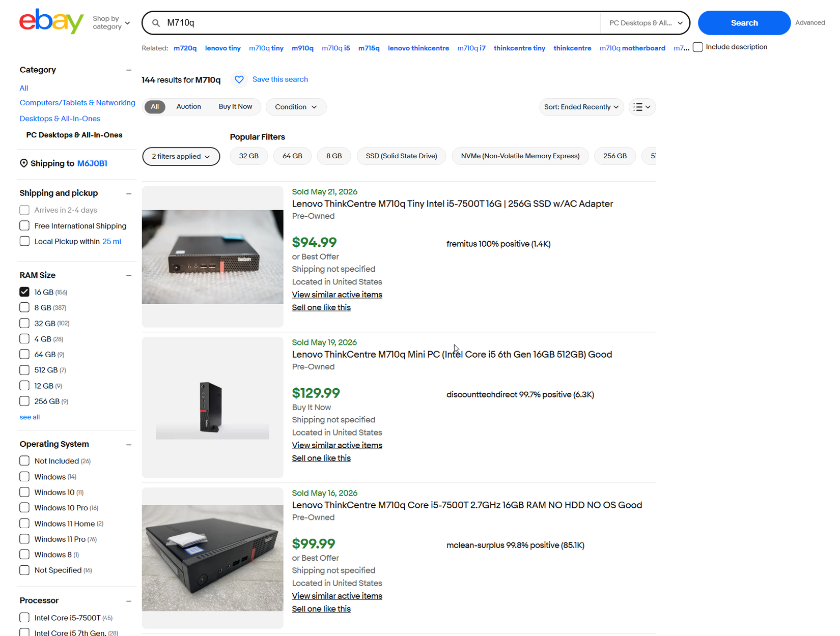Check the 32 GB RAM checkbox in sidebar
The height and width of the screenshot is (636, 840).
pos(24,323)
